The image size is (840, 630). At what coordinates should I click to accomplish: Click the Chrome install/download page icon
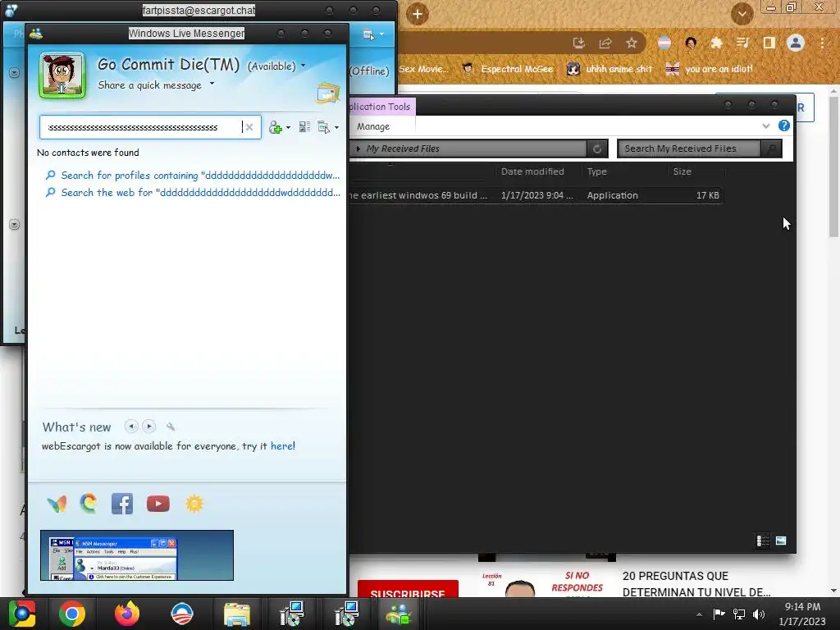(x=579, y=43)
